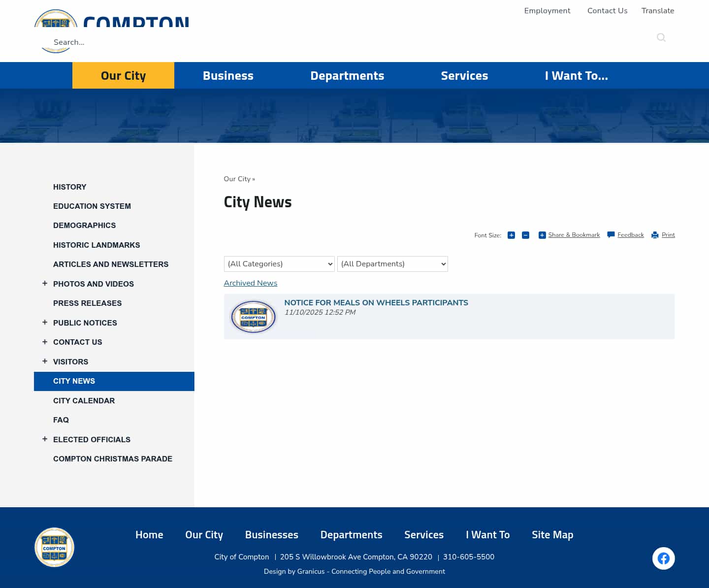The height and width of the screenshot is (588, 709).
Task: Open the I Want To... menu
Action: pyautogui.click(x=577, y=75)
